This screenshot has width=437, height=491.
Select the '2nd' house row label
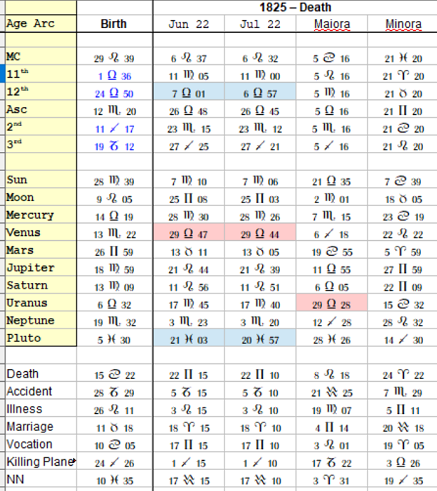(14, 127)
